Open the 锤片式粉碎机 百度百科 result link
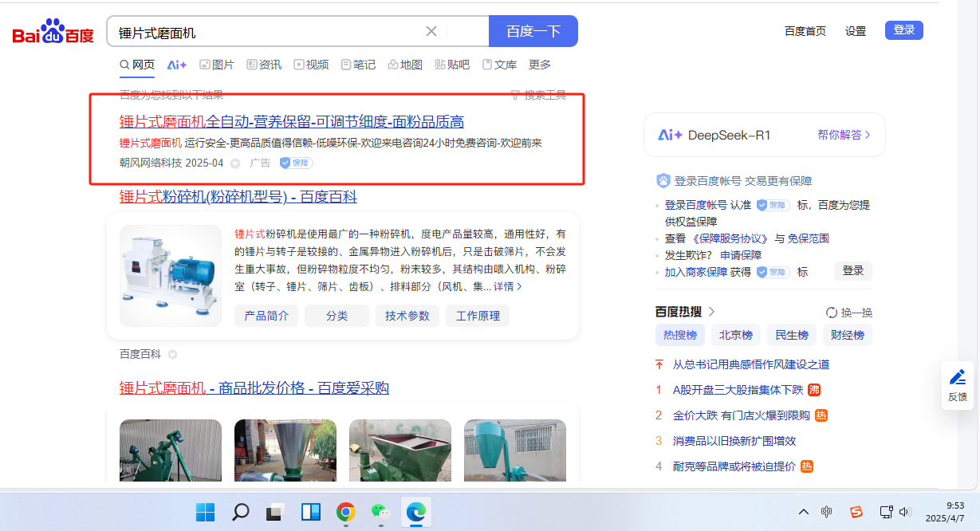The height and width of the screenshot is (531, 980). [x=238, y=197]
